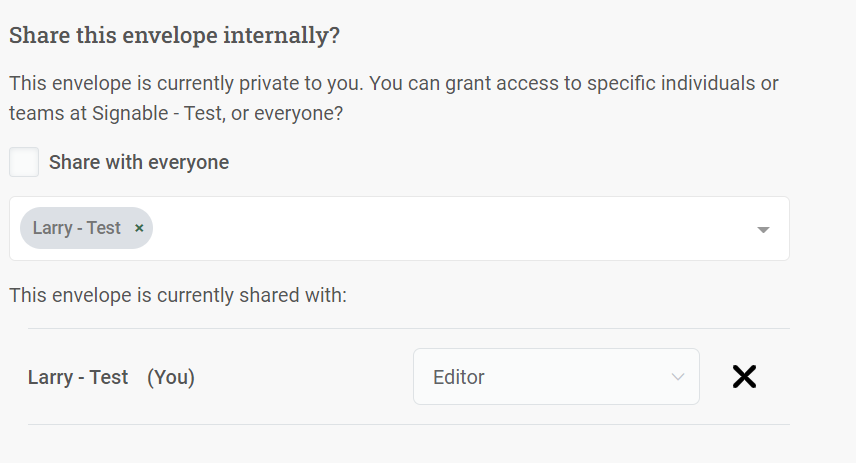Click "This envelope is currently shared with:" text
The image size is (856, 463).
coord(177,295)
